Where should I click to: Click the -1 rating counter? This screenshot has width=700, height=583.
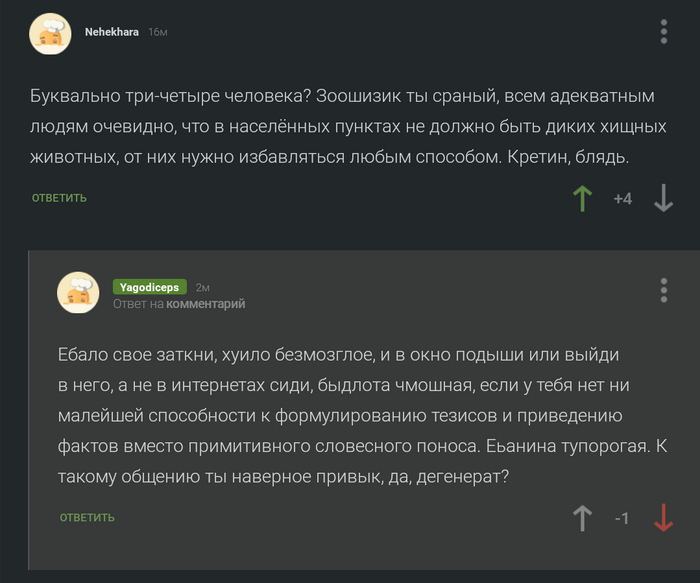pyautogui.click(x=622, y=518)
